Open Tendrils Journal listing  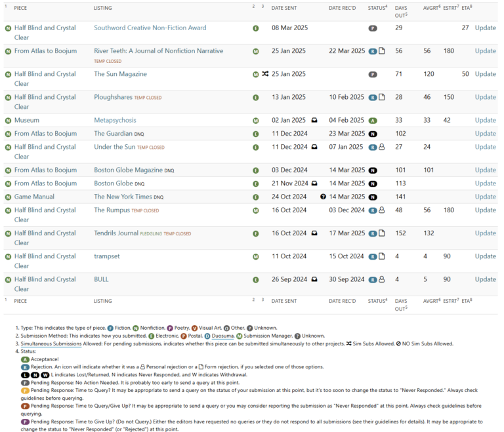point(116,233)
